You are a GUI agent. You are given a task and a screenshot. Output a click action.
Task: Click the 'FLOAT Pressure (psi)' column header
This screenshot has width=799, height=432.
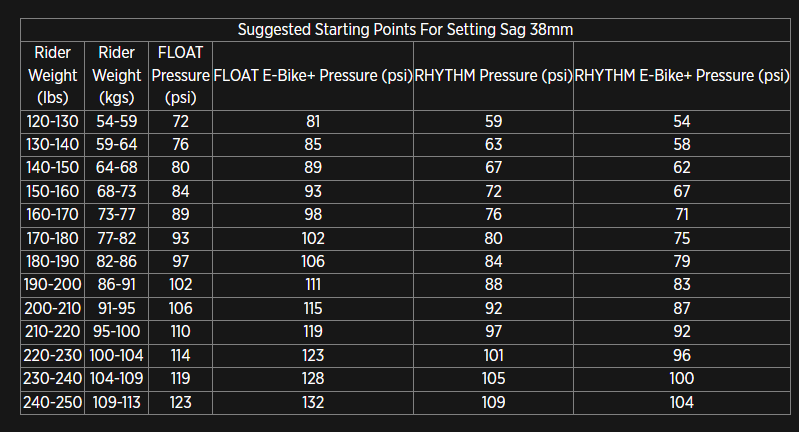point(181,75)
